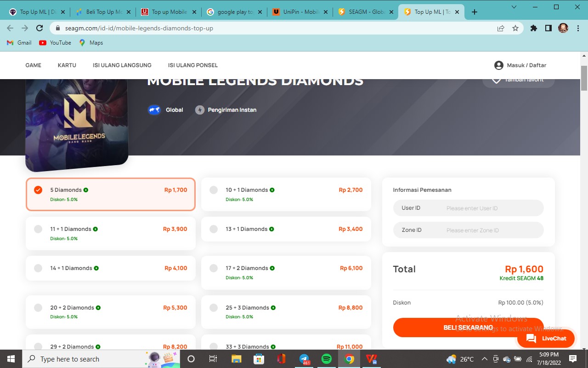Switch to the SEAGM - Global browser tab
Screen dimensions: 588x368
click(x=366, y=12)
